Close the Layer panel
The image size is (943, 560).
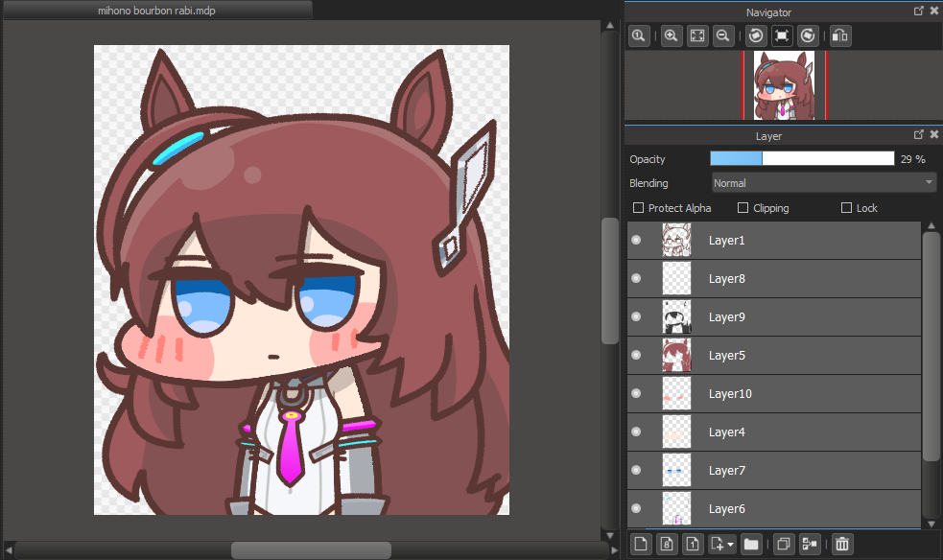tap(934, 134)
